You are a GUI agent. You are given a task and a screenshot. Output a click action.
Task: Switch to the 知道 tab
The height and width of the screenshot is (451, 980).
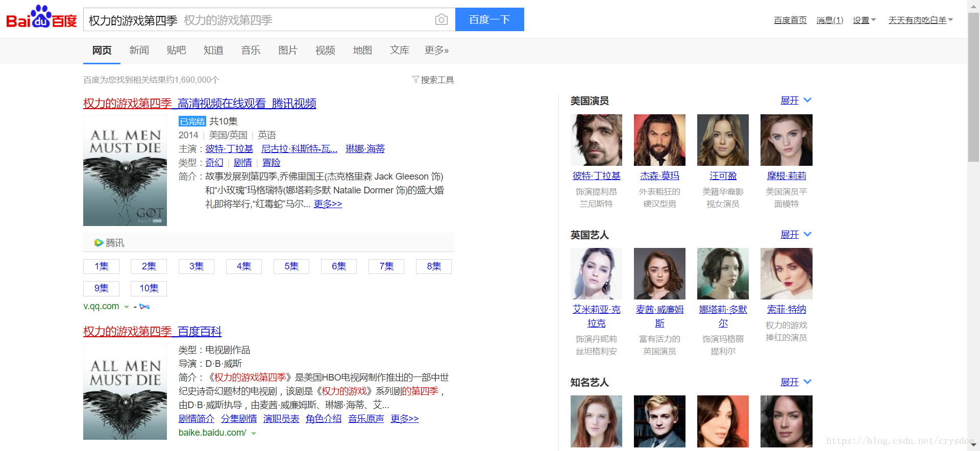(x=213, y=50)
